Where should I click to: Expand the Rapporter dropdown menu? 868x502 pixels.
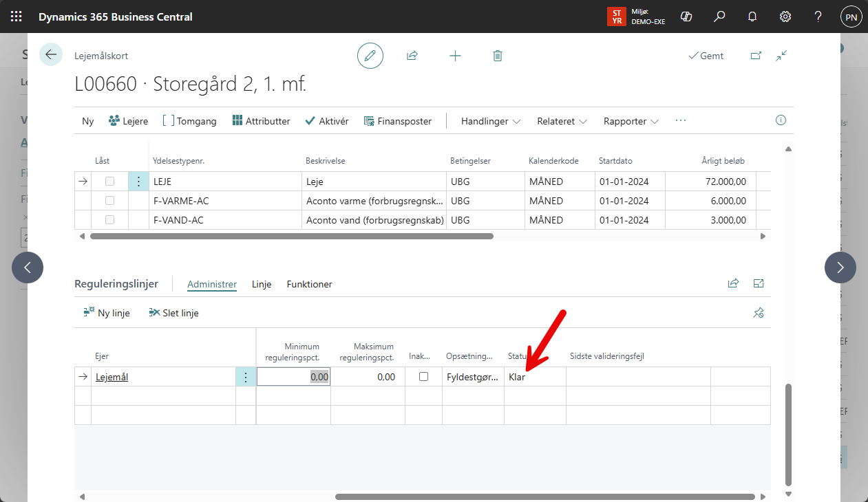tap(631, 121)
